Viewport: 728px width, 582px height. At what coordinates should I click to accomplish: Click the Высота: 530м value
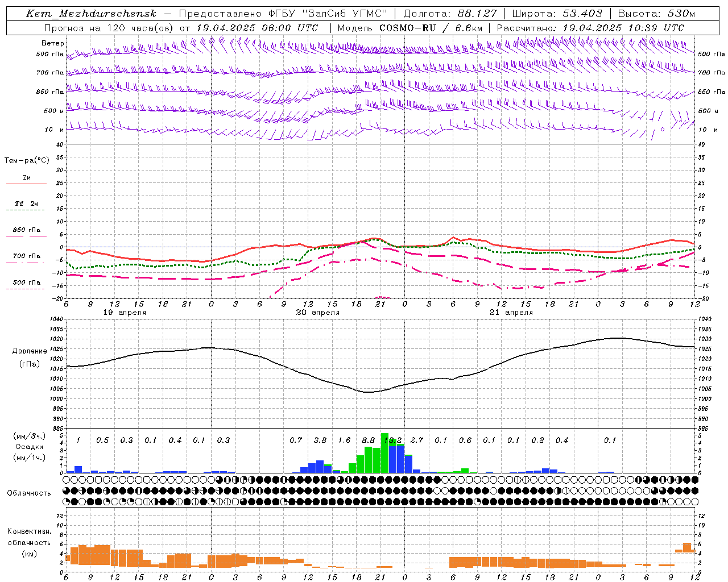(656, 14)
